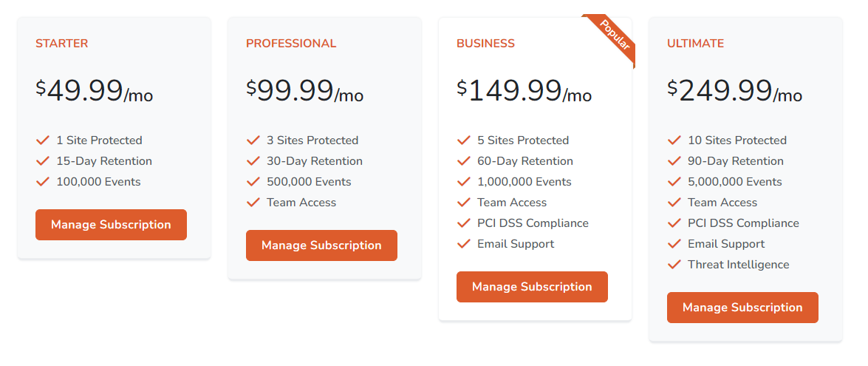
Task: Click Manage Subscription under Starter plan
Action: point(111,225)
